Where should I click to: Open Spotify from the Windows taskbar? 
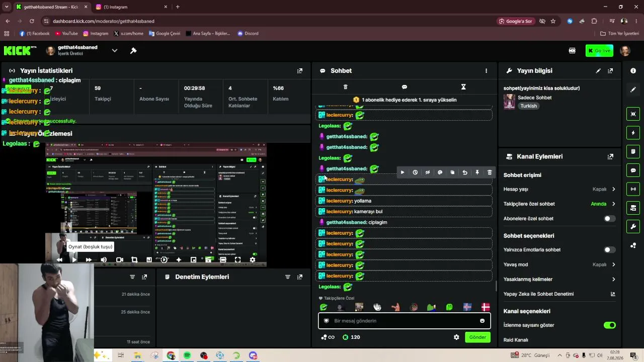pos(187,355)
